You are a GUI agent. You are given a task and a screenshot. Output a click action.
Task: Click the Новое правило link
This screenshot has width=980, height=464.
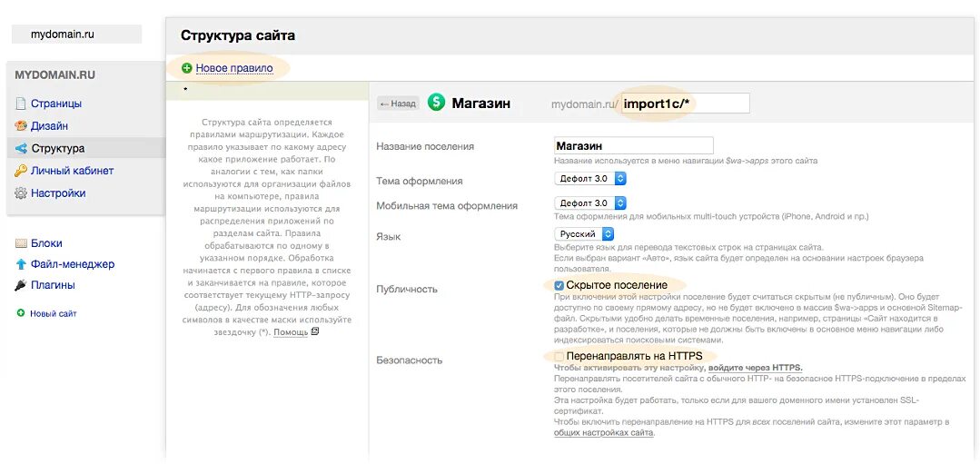234,68
